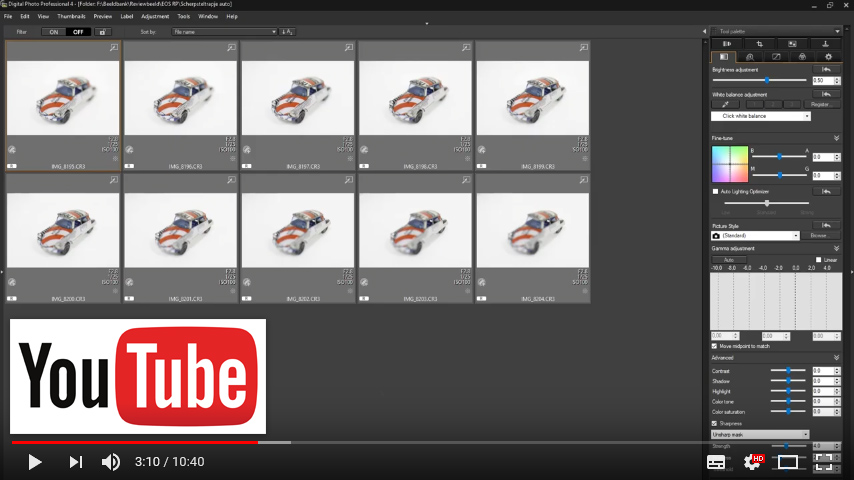This screenshot has height=480, width=854.
Task: Open the lens correction tool palette button
Action: [x=727, y=44]
